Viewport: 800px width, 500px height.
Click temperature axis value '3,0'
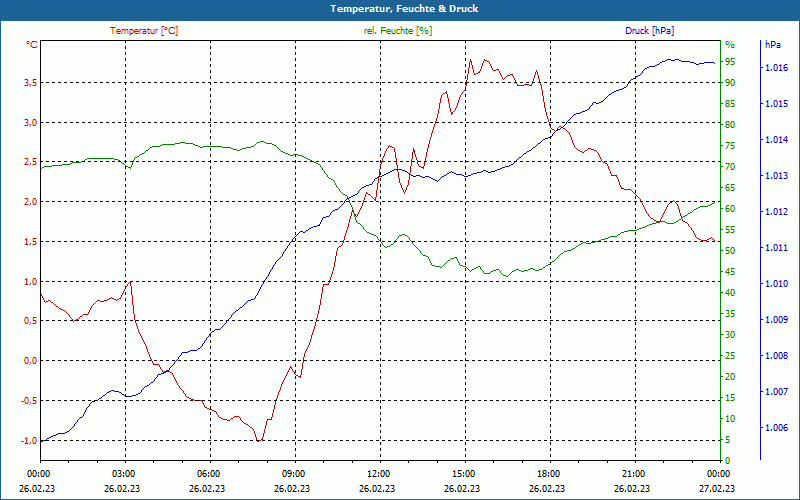tap(31, 122)
